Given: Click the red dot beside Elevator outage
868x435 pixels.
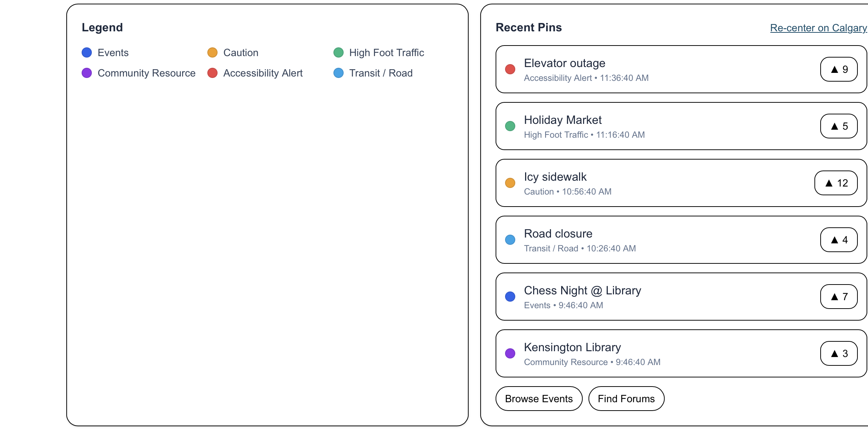Looking at the screenshot, I should point(510,69).
